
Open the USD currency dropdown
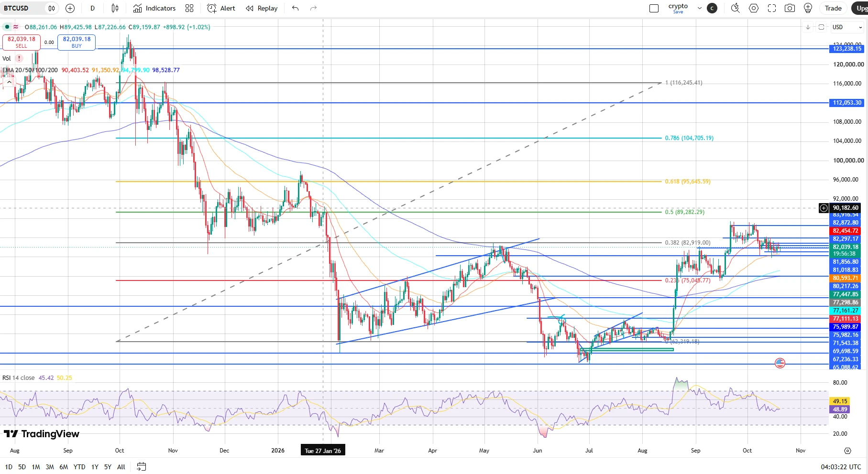(847, 27)
